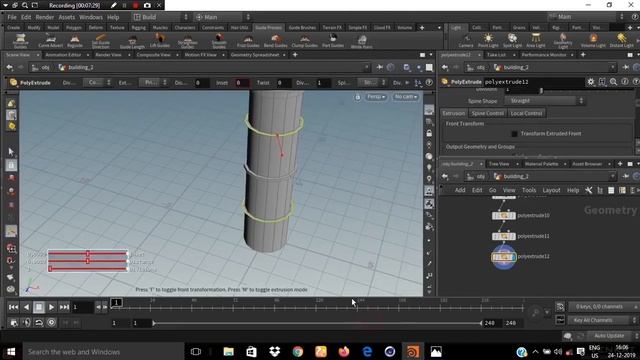Add a new pane tab beside Geometry Spreadsheet
640x360 pixels.
click(295, 55)
